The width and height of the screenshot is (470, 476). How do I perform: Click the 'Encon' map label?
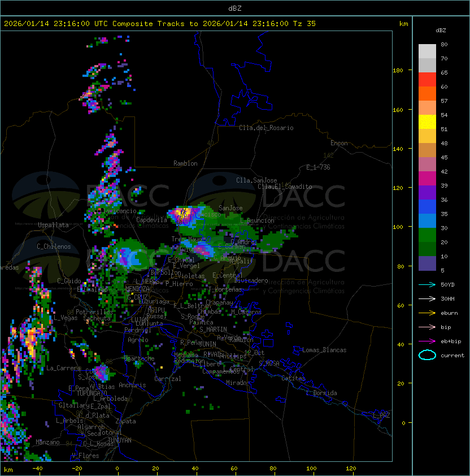(339, 143)
